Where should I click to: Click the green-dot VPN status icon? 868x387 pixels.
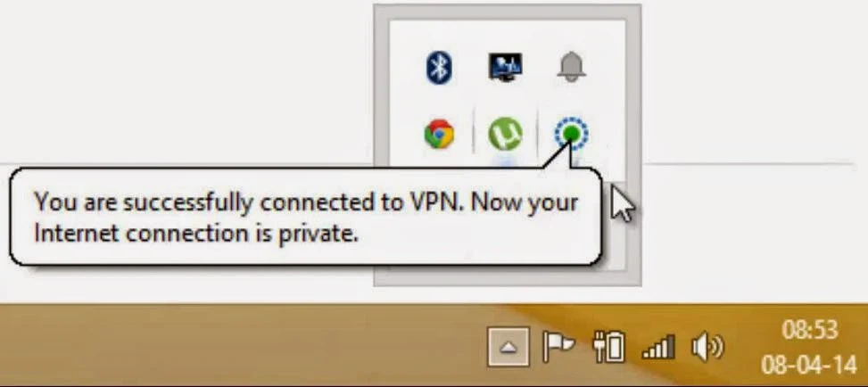tap(571, 134)
